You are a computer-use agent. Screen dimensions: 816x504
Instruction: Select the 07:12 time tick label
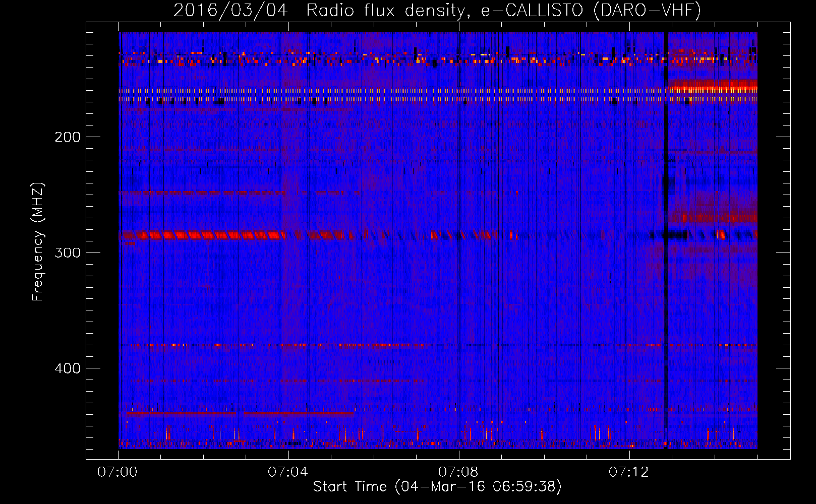[x=629, y=472]
